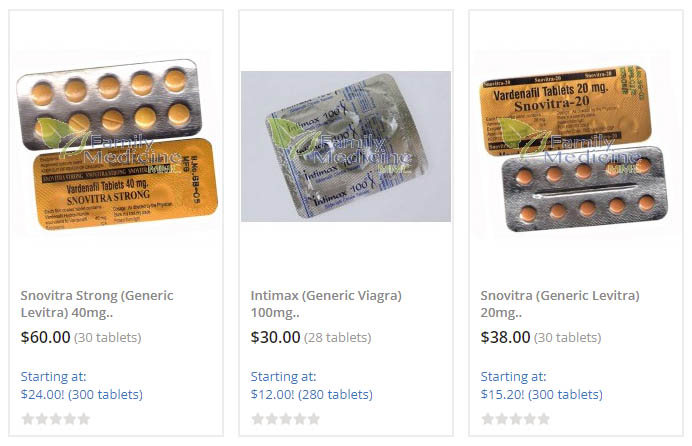692x446 pixels.
Task: Rate Intimax with the fifth star
Action: tap(314, 419)
